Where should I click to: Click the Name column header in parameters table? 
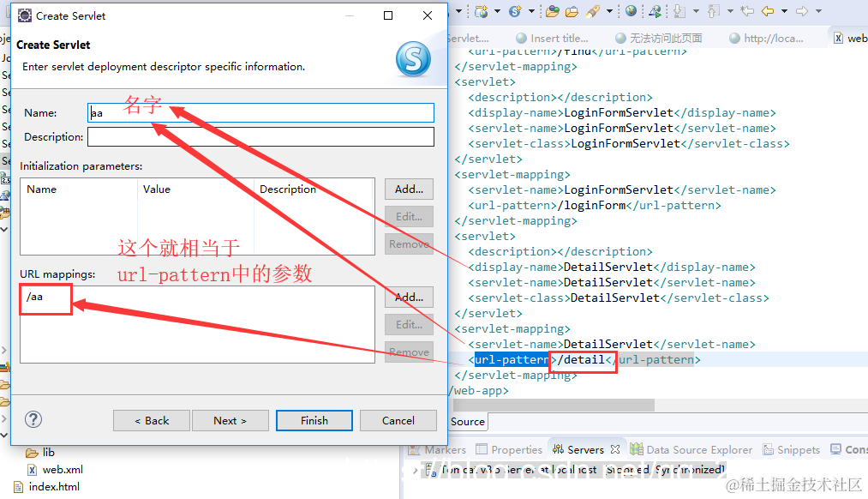point(79,189)
